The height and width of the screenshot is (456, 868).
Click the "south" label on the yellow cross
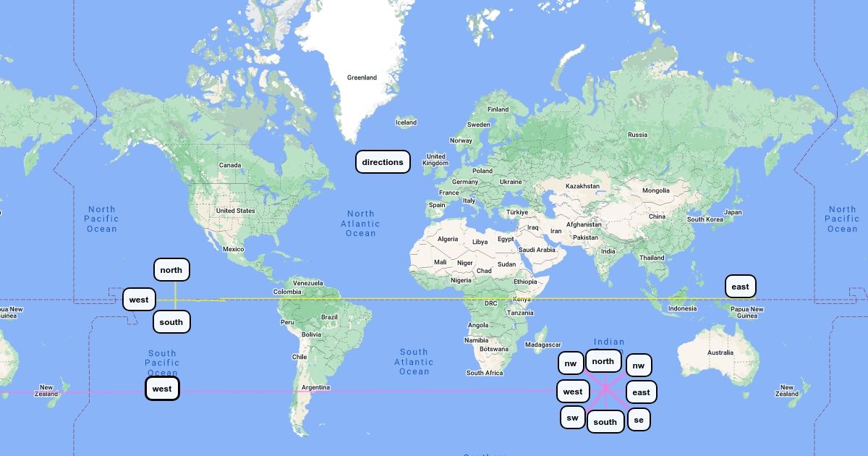[x=171, y=322]
